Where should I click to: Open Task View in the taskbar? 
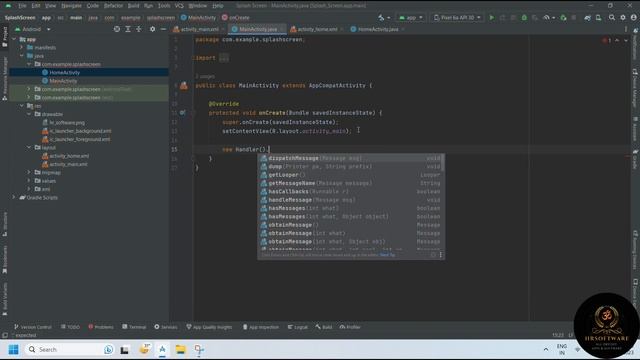(124, 350)
